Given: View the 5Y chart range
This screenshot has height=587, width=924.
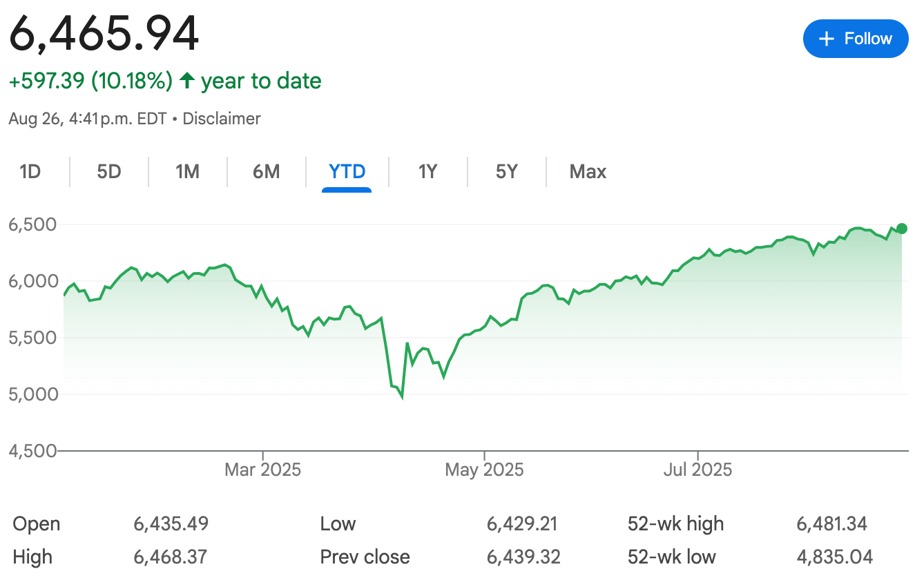Looking at the screenshot, I should 506,171.
